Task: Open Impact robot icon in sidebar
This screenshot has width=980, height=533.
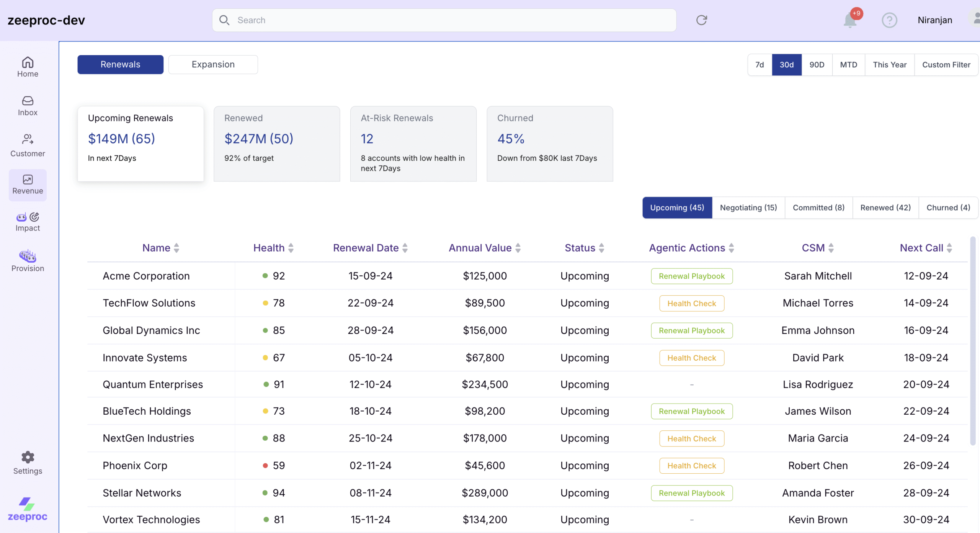Action: [x=22, y=217]
